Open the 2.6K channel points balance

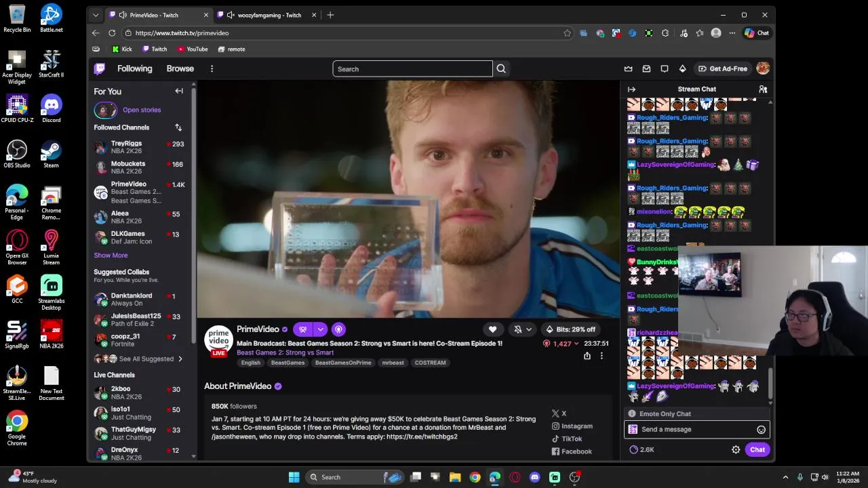[x=642, y=449]
